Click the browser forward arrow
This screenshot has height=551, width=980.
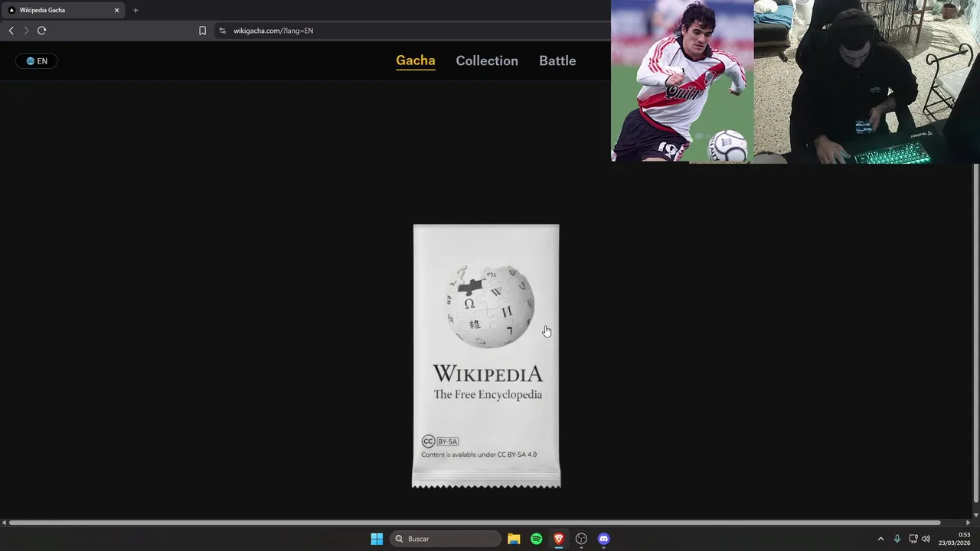(x=26, y=31)
